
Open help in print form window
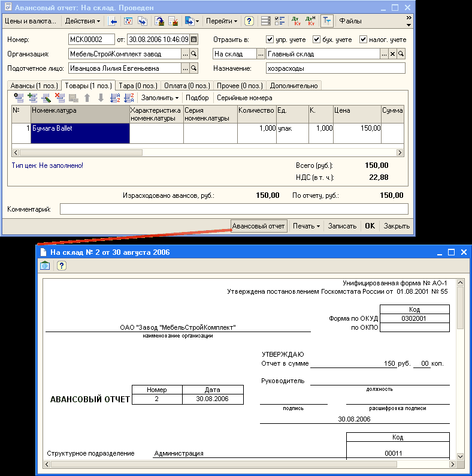click(62, 266)
